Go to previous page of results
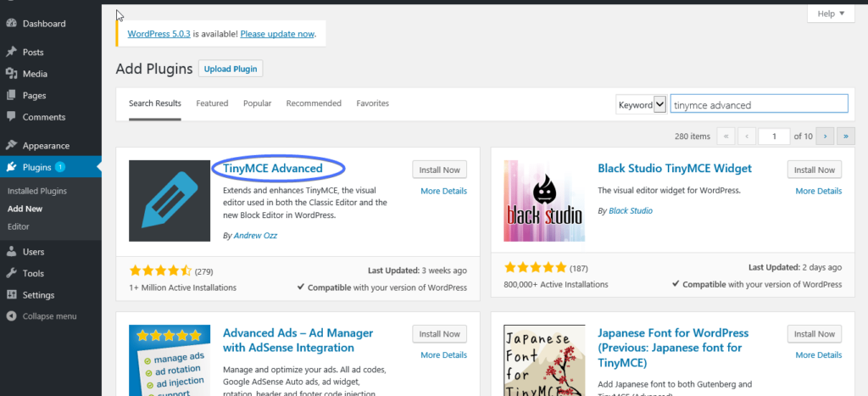Image resolution: width=868 pixels, height=396 pixels. tap(747, 137)
